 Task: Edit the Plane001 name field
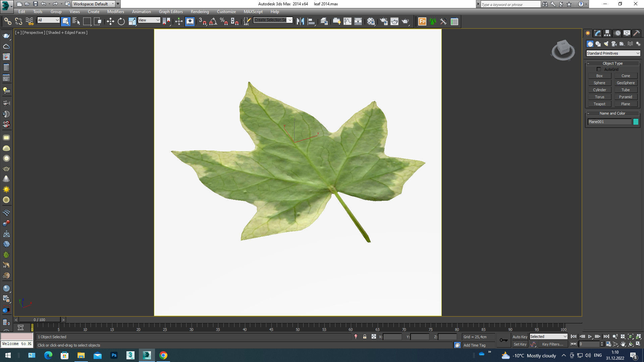pyautogui.click(x=609, y=122)
